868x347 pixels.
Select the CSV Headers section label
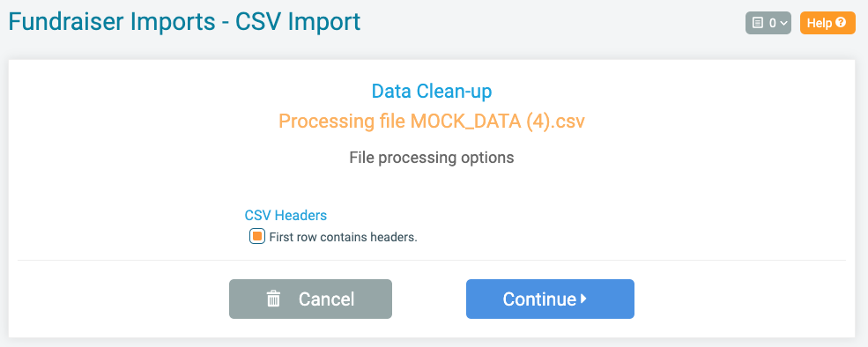coord(286,215)
